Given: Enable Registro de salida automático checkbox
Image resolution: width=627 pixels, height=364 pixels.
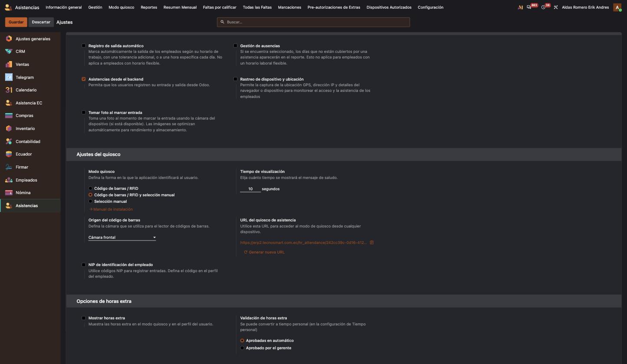Looking at the screenshot, I should [84, 45].
